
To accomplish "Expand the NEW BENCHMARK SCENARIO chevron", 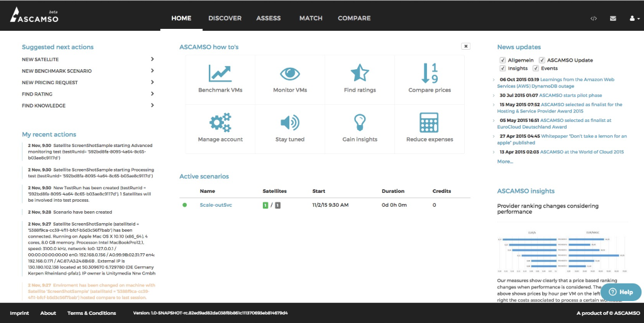I will click(x=152, y=70).
